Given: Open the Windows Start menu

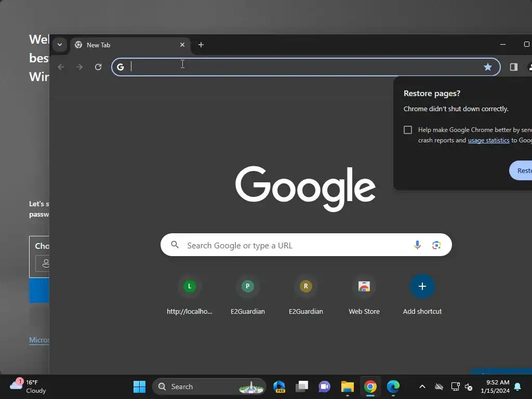Looking at the screenshot, I should [x=139, y=387].
